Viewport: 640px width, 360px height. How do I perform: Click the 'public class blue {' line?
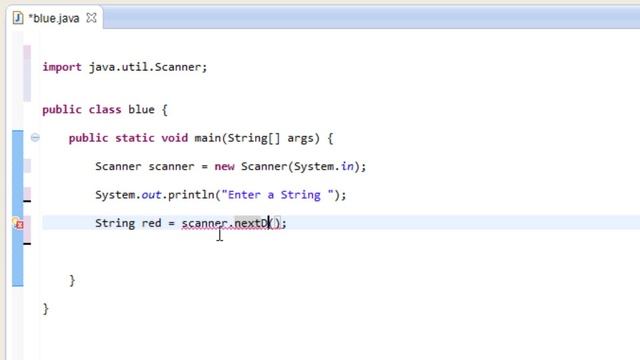105,110
